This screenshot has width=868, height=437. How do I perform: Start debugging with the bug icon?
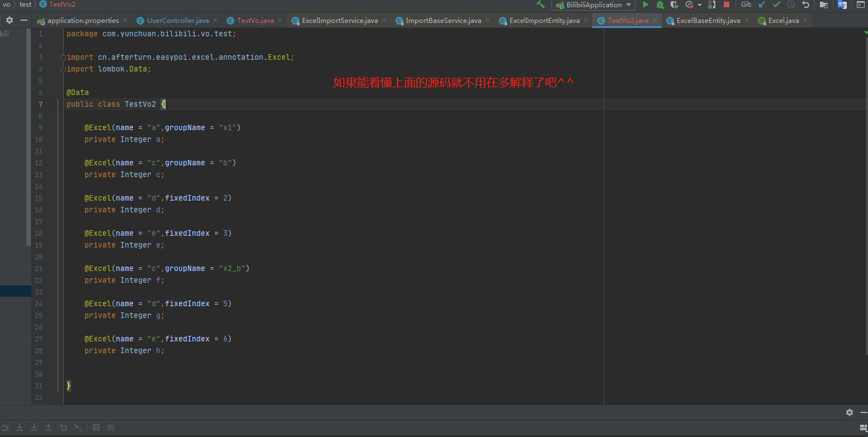[659, 4]
